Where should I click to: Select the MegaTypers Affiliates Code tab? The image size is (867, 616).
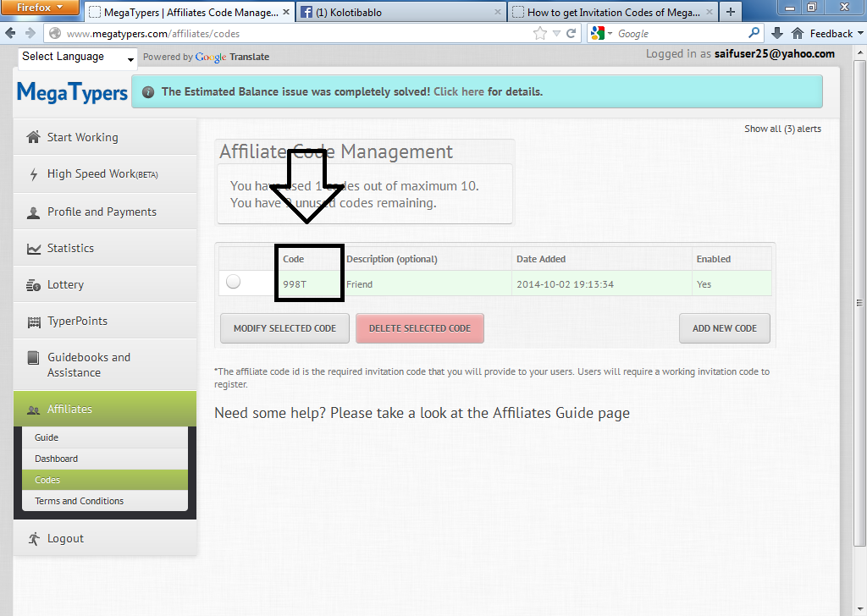tap(191, 12)
